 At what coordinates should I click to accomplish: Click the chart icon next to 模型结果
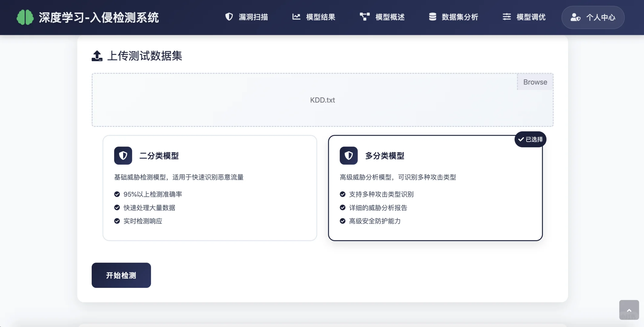coord(297,17)
